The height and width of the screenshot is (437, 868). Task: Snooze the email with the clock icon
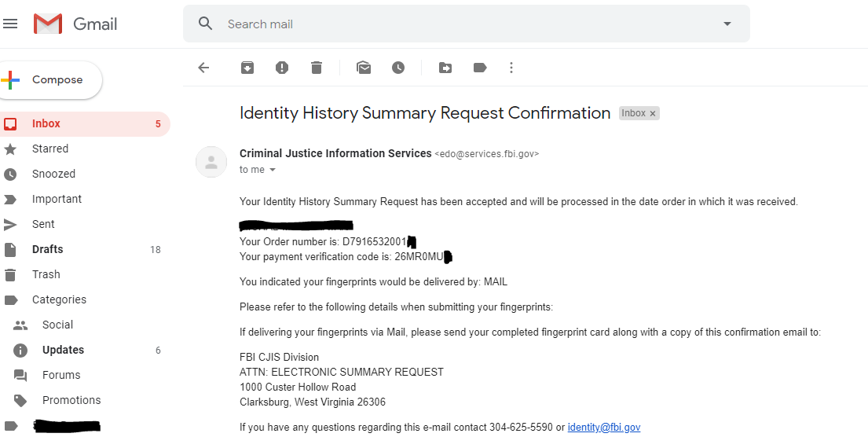(x=398, y=68)
